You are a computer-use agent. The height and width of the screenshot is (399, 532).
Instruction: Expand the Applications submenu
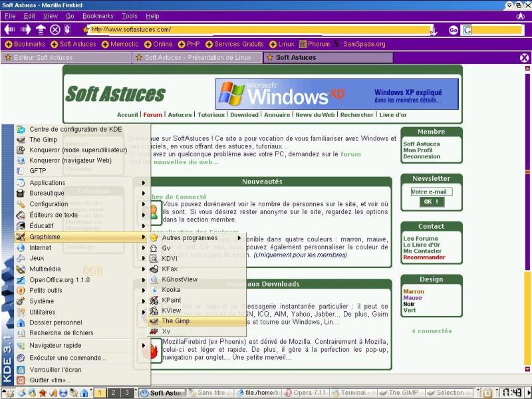click(82, 182)
